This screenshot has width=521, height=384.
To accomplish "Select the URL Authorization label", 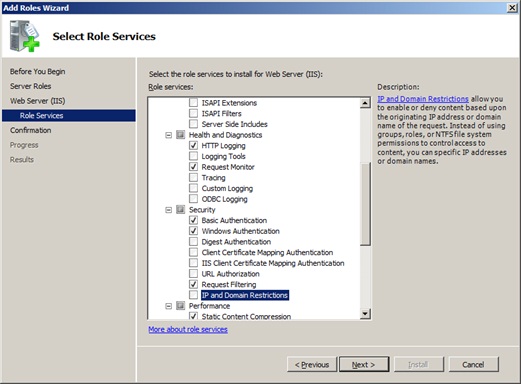I will click(230, 274).
